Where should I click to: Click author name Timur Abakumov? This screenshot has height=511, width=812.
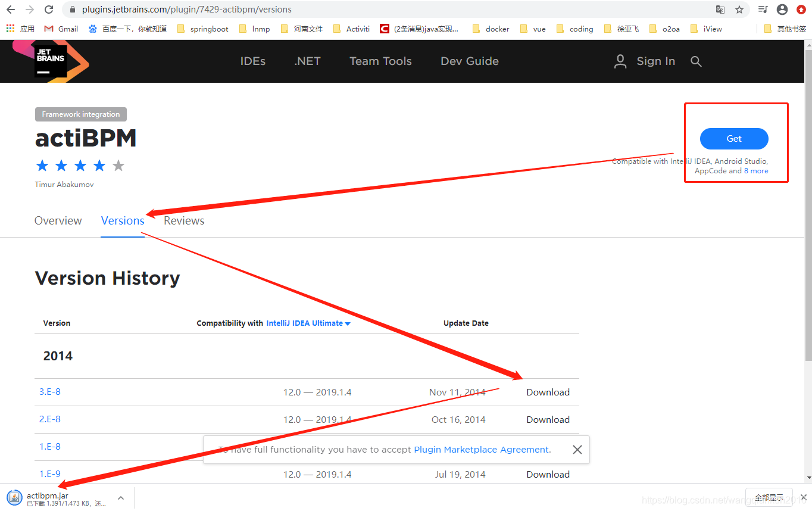click(x=64, y=185)
